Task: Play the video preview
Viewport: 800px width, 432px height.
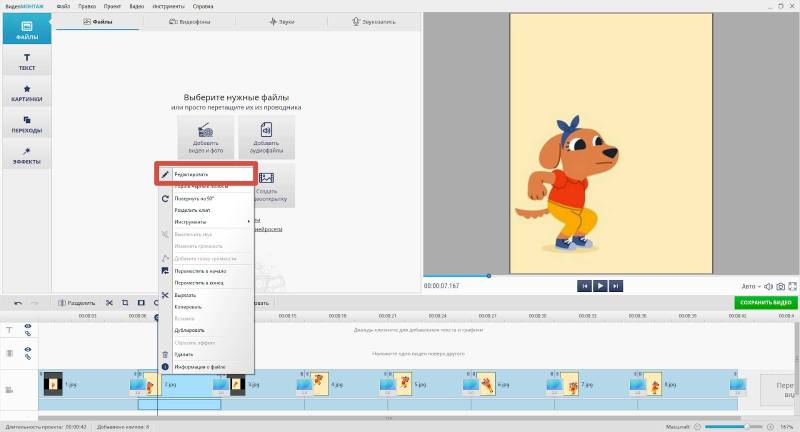Action: pyautogui.click(x=600, y=286)
